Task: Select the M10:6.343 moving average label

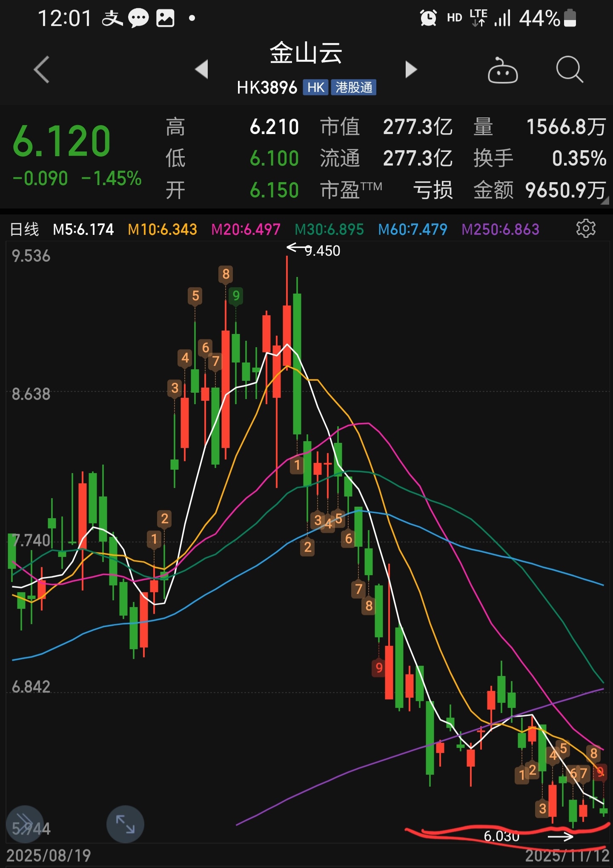Action: pos(163,229)
